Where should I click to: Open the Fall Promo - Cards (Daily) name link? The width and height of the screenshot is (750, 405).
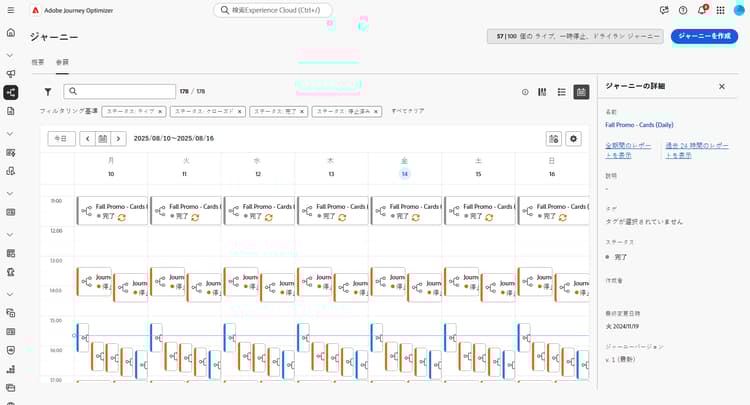coord(639,125)
